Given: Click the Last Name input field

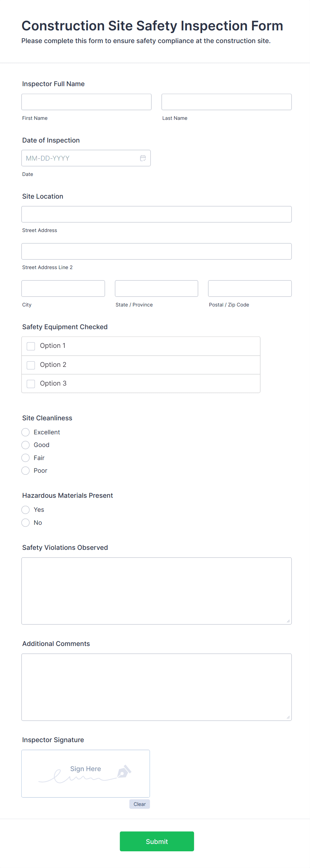Looking at the screenshot, I should point(226,102).
